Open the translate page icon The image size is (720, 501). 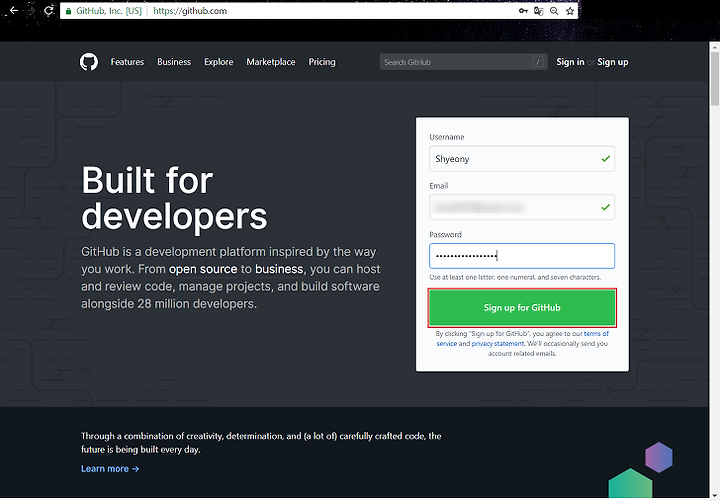(539, 11)
